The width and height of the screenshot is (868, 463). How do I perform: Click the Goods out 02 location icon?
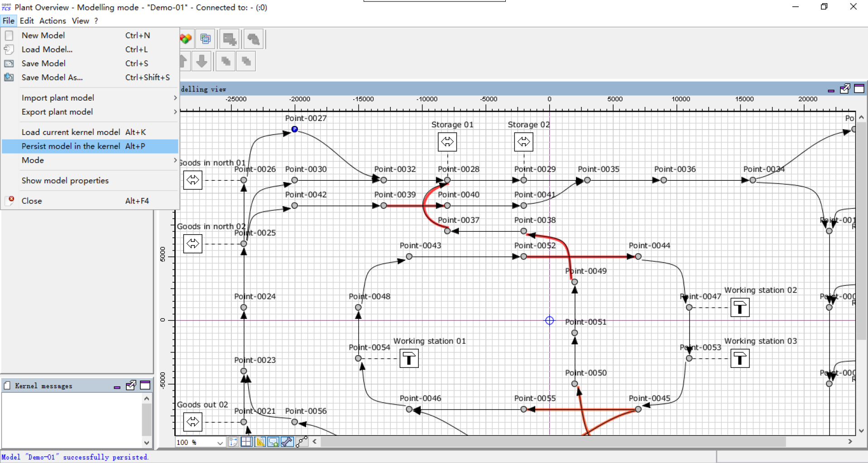pyautogui.click(x=193, y=422)
